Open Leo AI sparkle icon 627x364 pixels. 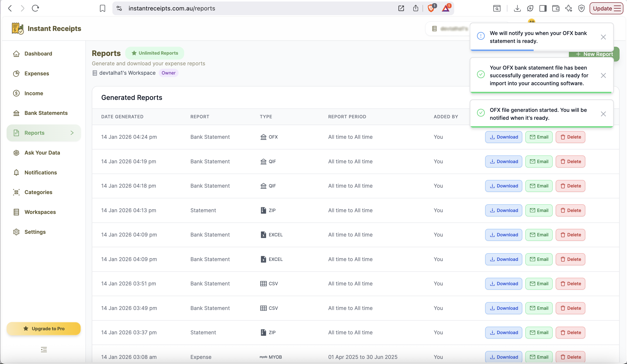568,8
